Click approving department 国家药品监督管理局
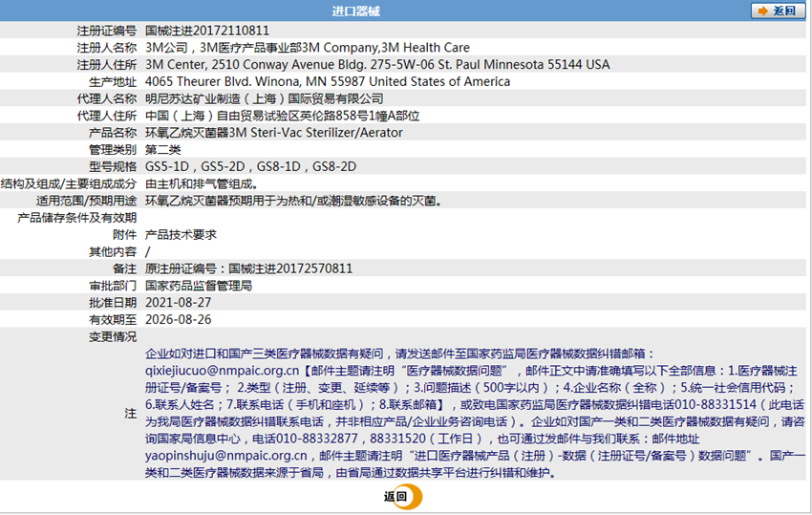812x515 pixels. (198, 286)
